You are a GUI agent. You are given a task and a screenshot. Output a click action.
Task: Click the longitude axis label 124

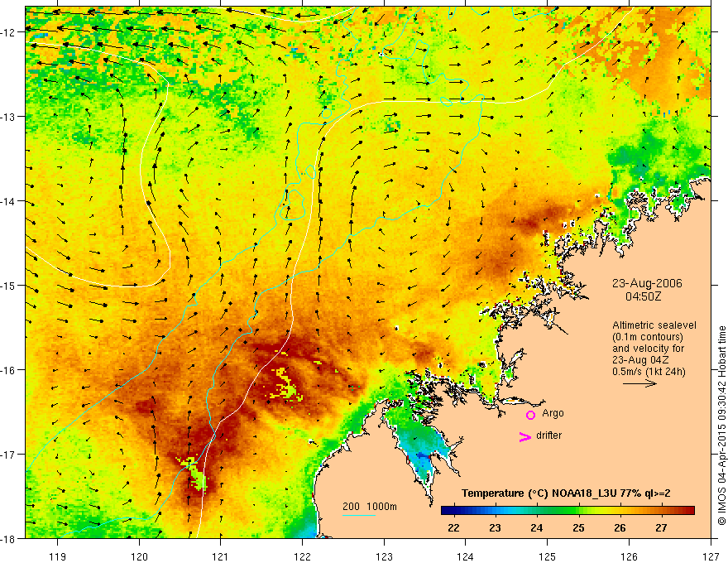466,556
